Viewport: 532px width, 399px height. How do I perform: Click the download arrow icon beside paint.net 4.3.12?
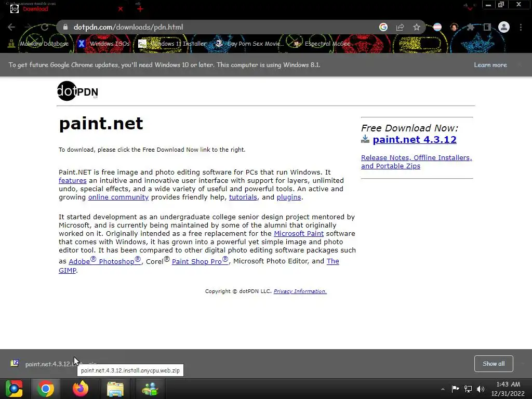coord(365,139)
